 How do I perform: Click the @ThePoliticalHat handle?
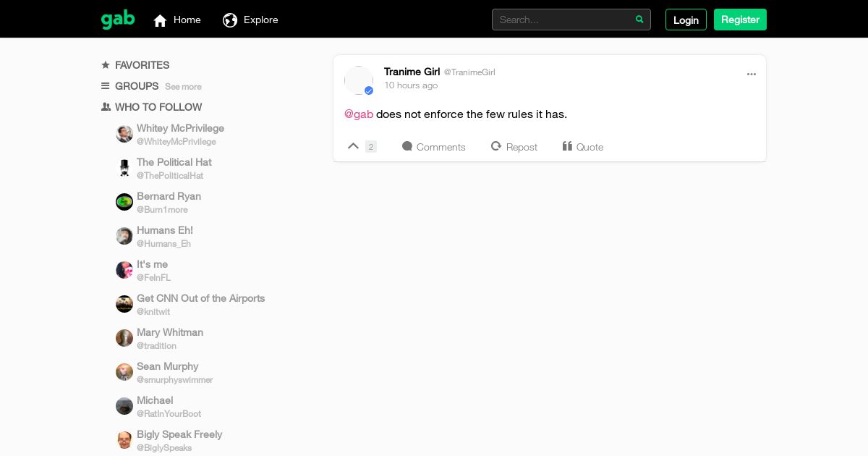[170, 176]
